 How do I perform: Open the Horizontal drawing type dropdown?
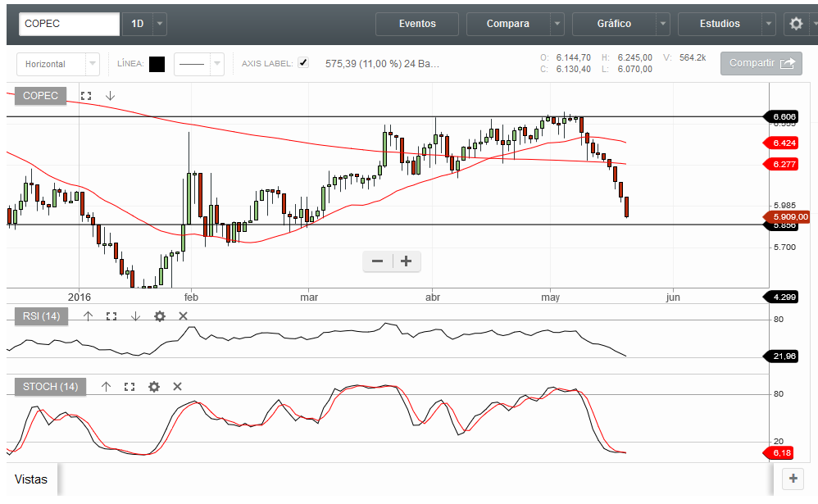point(93,63)
